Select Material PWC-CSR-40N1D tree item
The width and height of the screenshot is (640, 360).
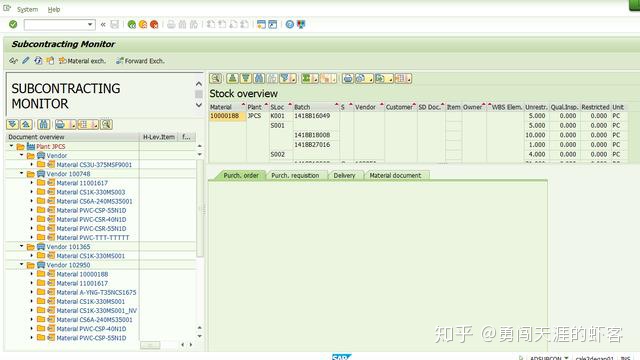coord(91,219)
